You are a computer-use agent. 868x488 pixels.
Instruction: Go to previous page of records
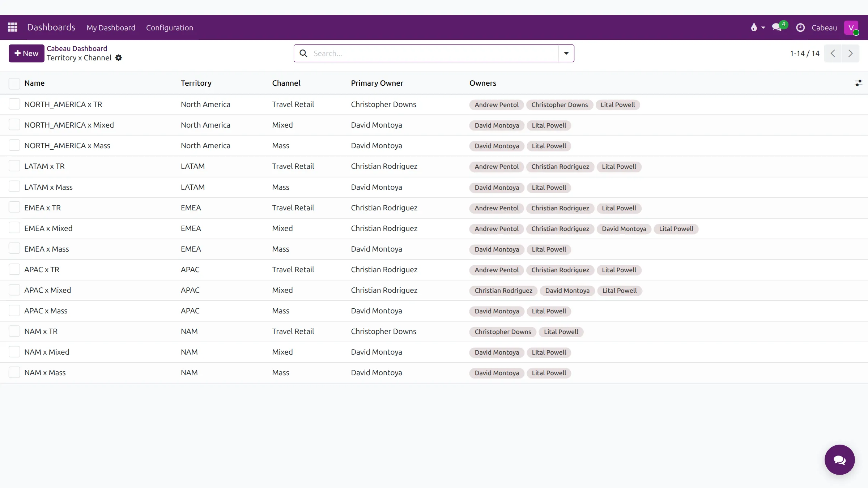point(833,53)
